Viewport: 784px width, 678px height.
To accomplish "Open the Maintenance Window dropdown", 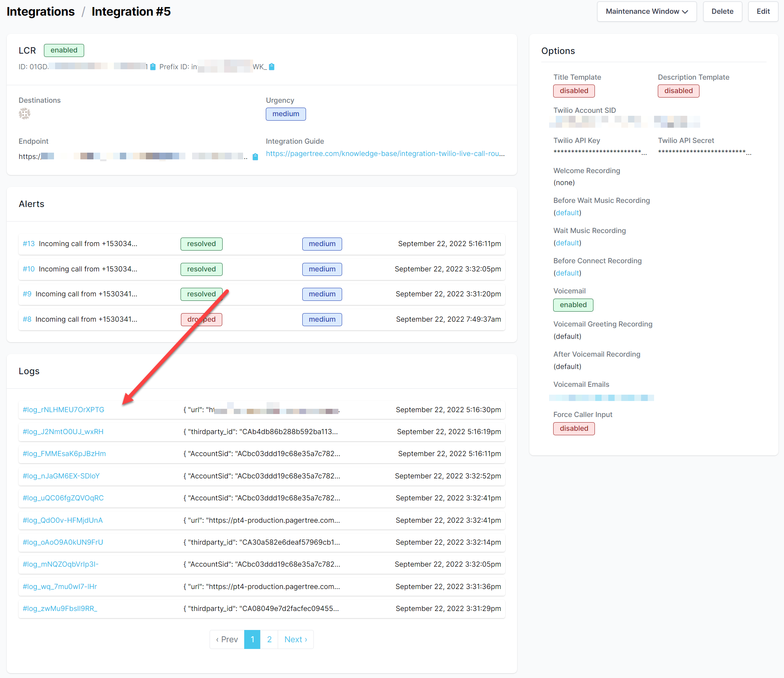I will 647,11.
